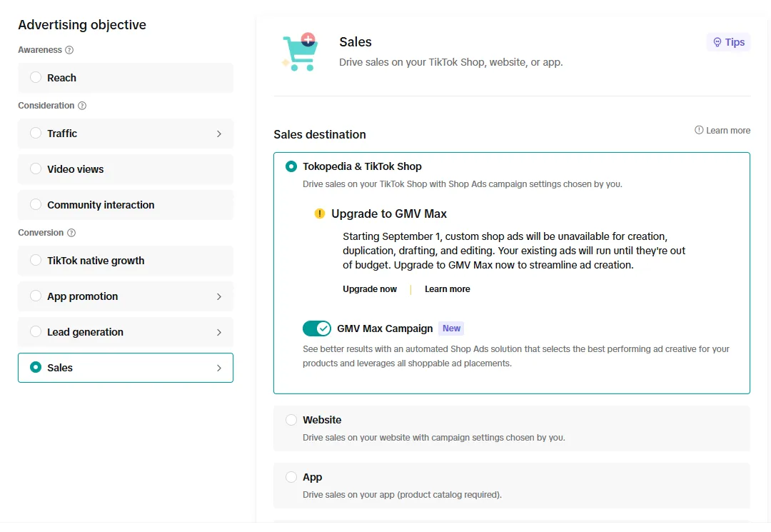Click the Sales destination heading

[x=320, y=134]
